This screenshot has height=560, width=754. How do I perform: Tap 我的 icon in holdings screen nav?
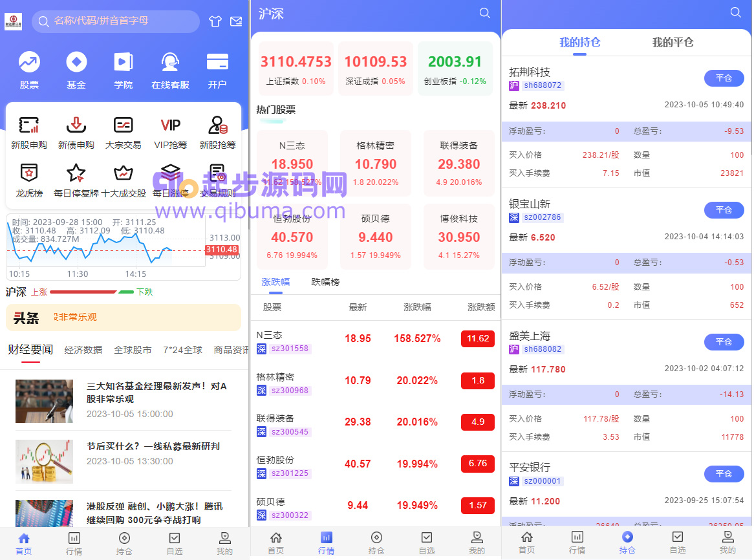tap(727, 537)
